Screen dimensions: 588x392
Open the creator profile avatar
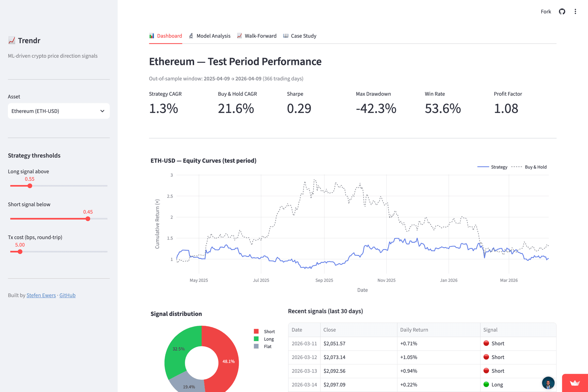click(x=548, y=383)
